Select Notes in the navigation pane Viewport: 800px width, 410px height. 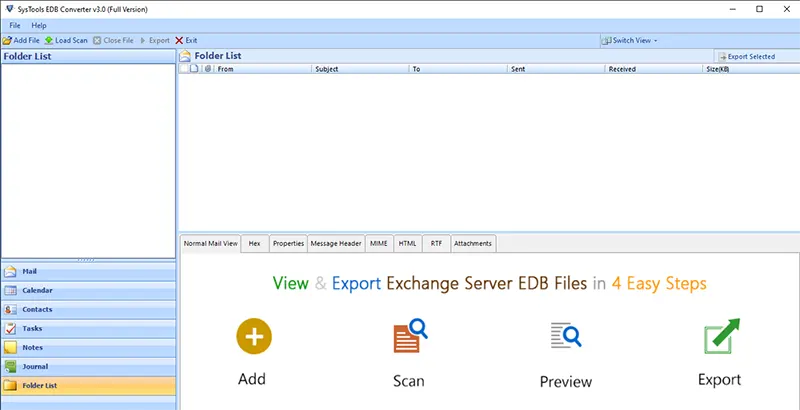coord(88,348)
